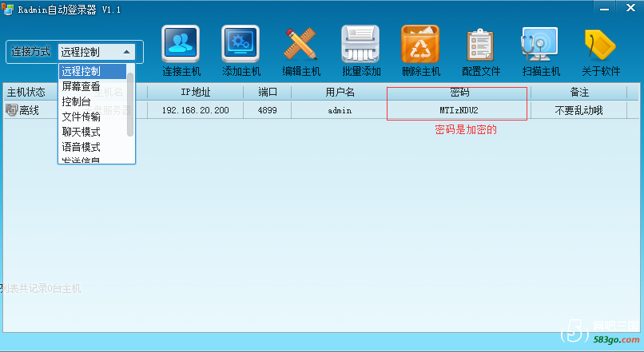Minimize the Radmin window
This screenshot has height=352, width=644.
pos(604,8)
